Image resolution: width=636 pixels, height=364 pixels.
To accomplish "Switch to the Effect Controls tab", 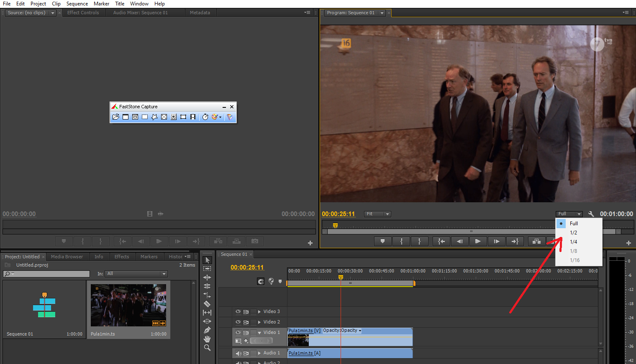I will [x=83, y=13].
